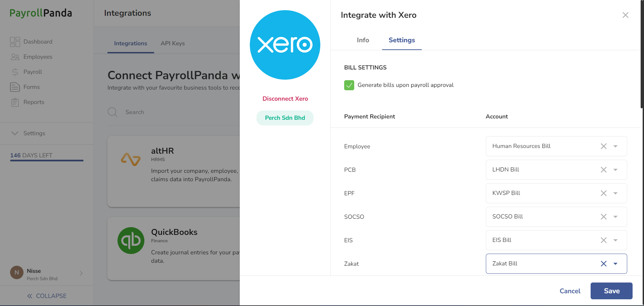
Task: Click the Payroll sidebar icon
Action: [15, 72]
